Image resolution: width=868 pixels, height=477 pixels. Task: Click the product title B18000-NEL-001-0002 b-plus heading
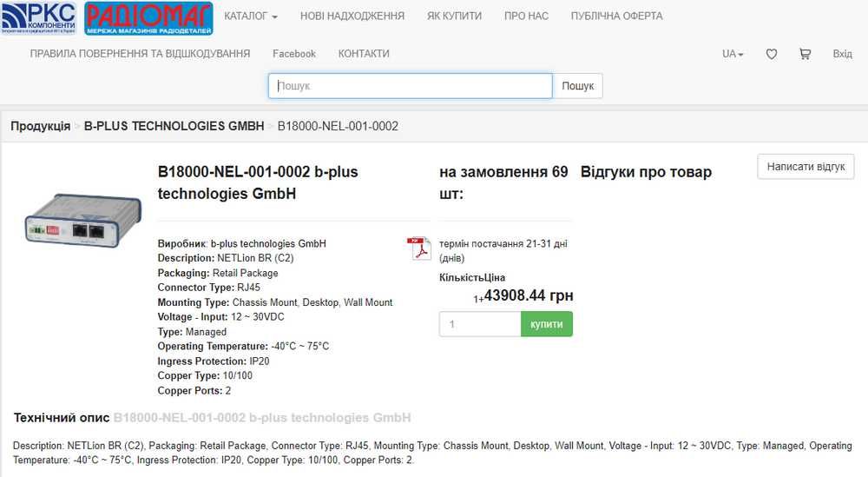coord(258,182)
